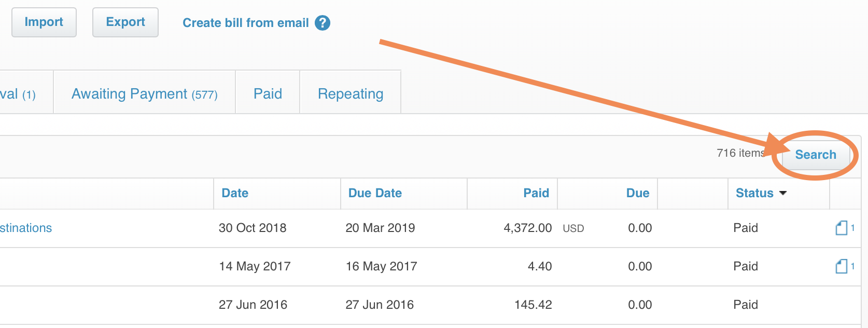868x328 pixels.
Task: Select the USD currency label on the first bill
Action: (x=573, y=228)
